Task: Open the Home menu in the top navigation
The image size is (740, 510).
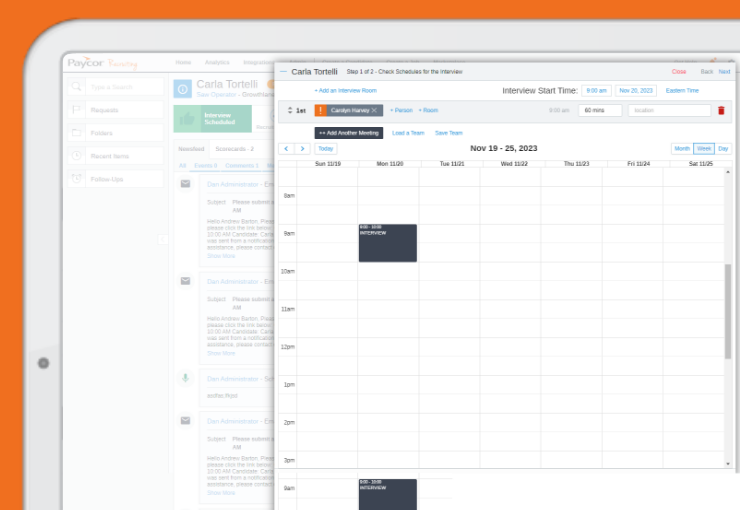Action: [183, 62]
